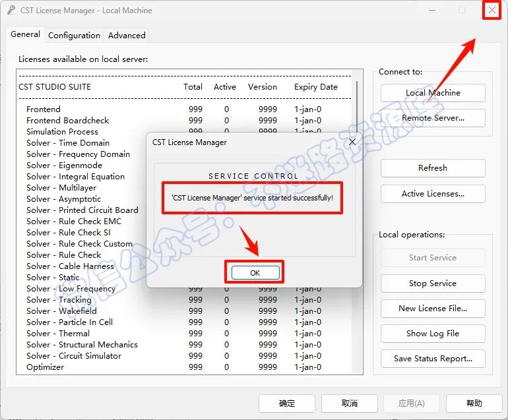The width and height of the screenshot is (508, 420).
Task: Select Solver - Asymptotic entry
Action: point(64,199)
